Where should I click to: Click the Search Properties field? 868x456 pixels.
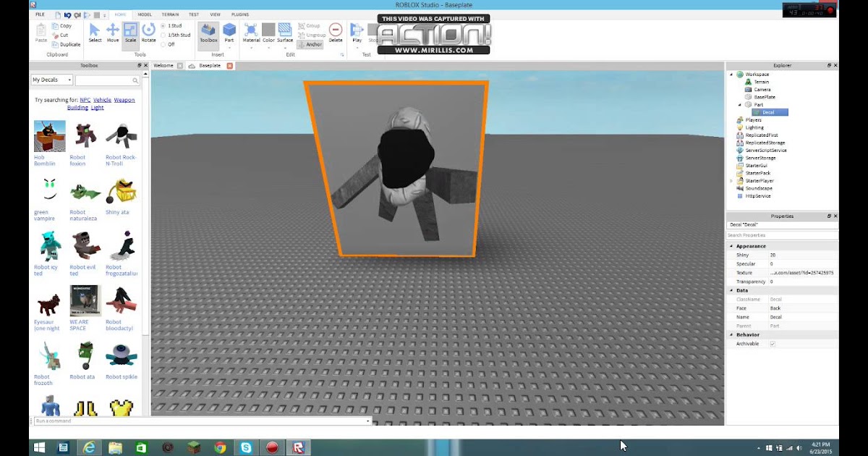[x=782, y=235]
